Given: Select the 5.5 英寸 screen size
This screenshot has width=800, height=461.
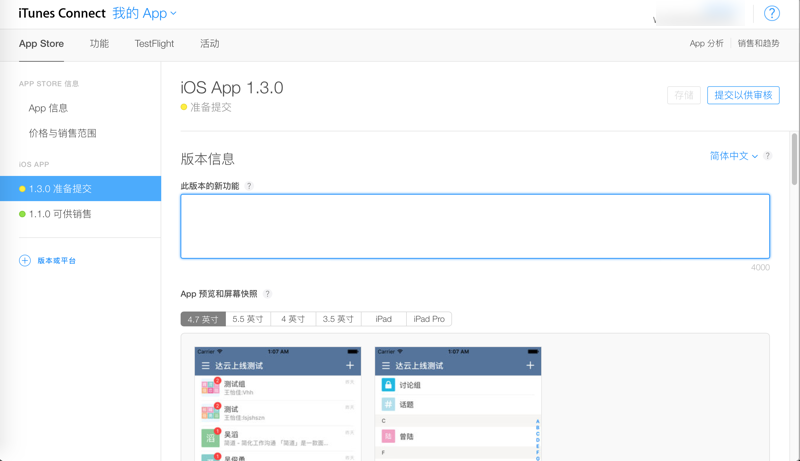Looking at the screenshot, I should tap(248, 319).
